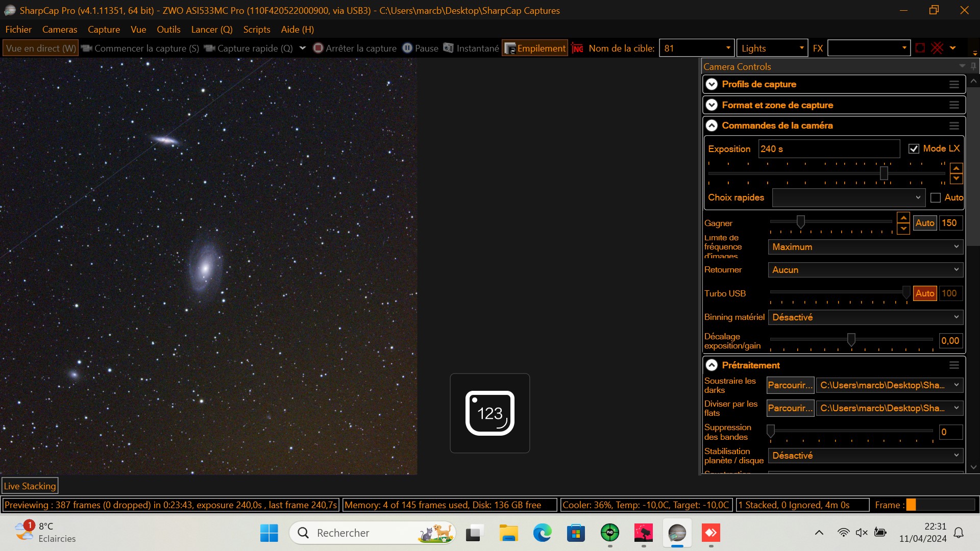Open the Outils menu
The image size is (980, 551).
[x=168, y=30]
